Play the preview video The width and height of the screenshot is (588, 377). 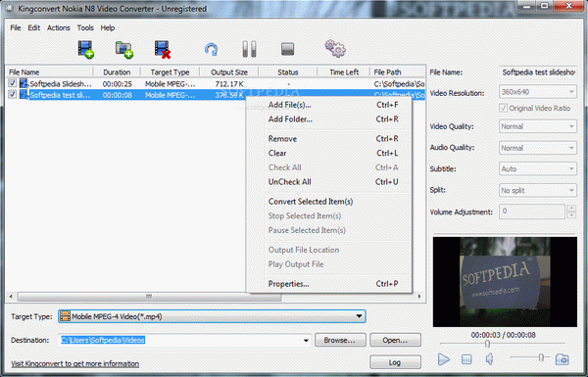click(444, 359)
